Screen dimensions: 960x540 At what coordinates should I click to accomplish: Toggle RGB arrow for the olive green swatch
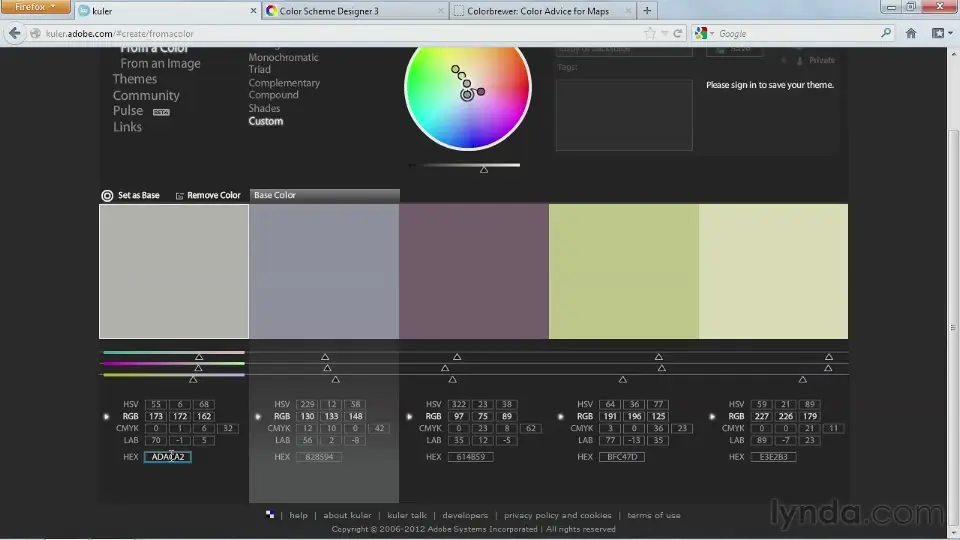[x=560, y=416]
